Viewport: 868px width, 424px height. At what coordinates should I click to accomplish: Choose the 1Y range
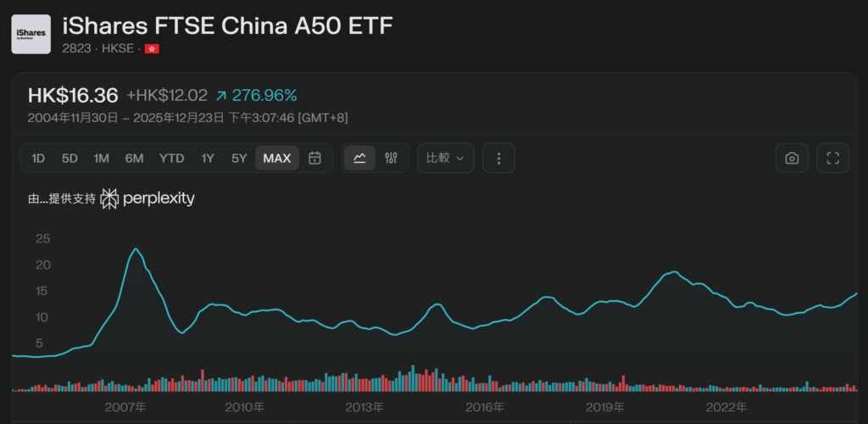[x=208, y=158]
